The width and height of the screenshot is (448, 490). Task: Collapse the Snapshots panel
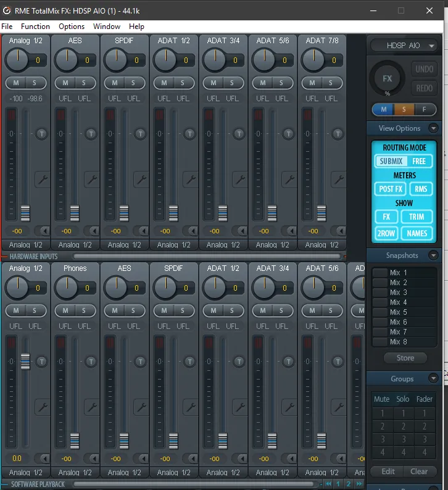coord(433,255)
